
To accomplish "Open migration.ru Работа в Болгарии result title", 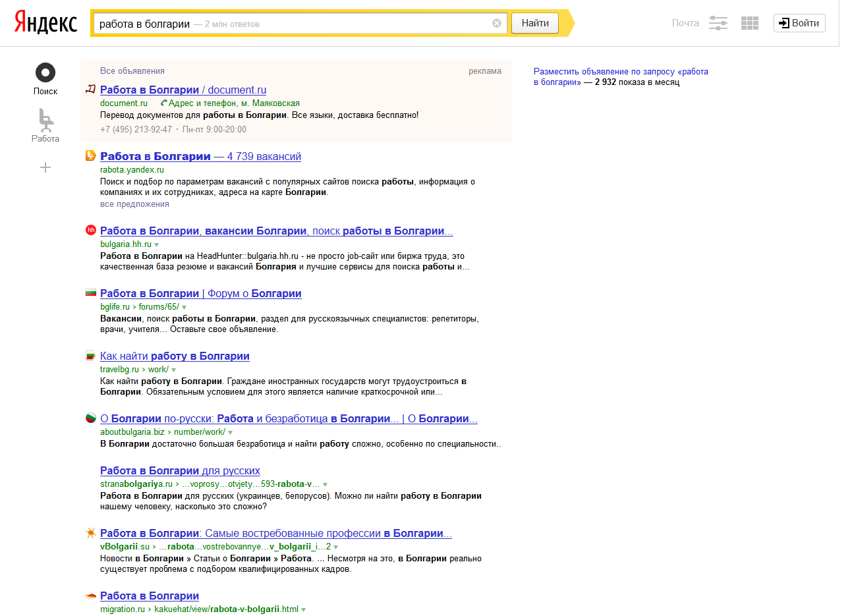I will click(150, 596).
